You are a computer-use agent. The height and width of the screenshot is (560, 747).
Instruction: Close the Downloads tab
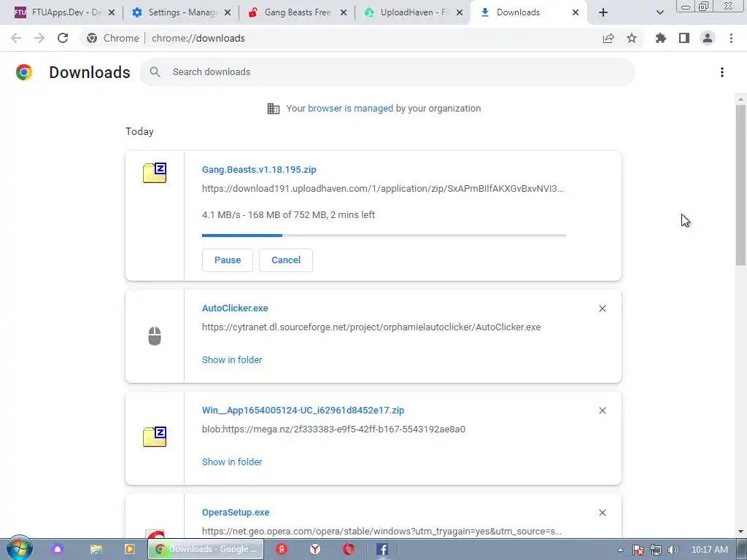(x=576, y=12)
